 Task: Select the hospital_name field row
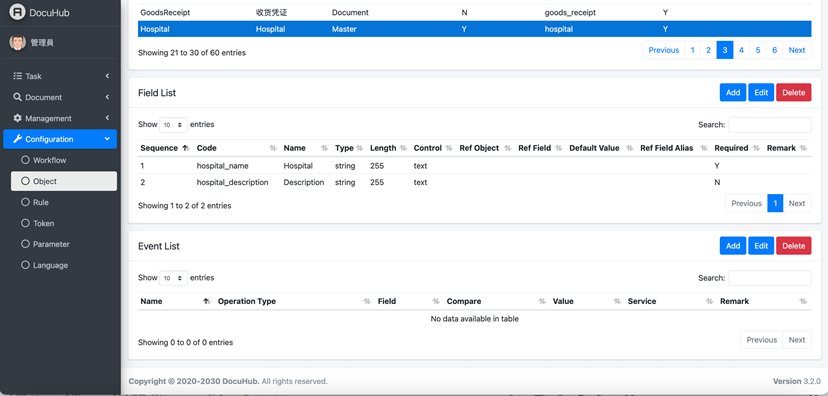pos(475,166)
